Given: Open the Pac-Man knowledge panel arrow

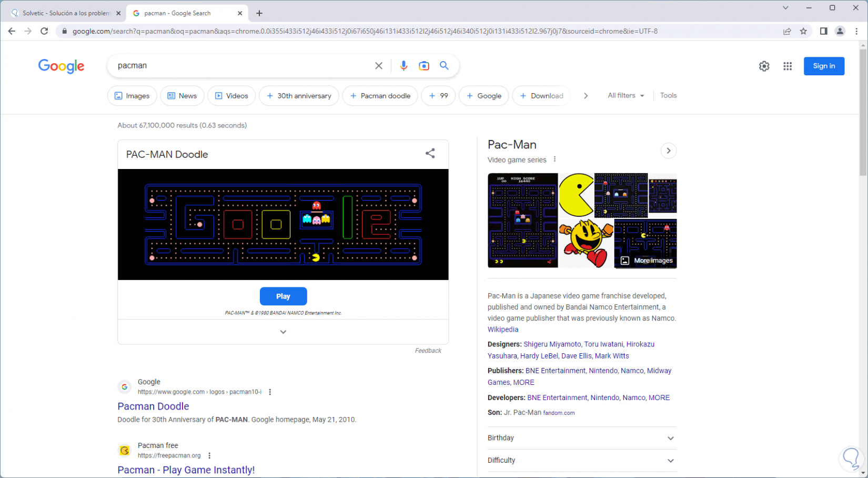Looking at the screenshot, I should click(x=669, y=151).
